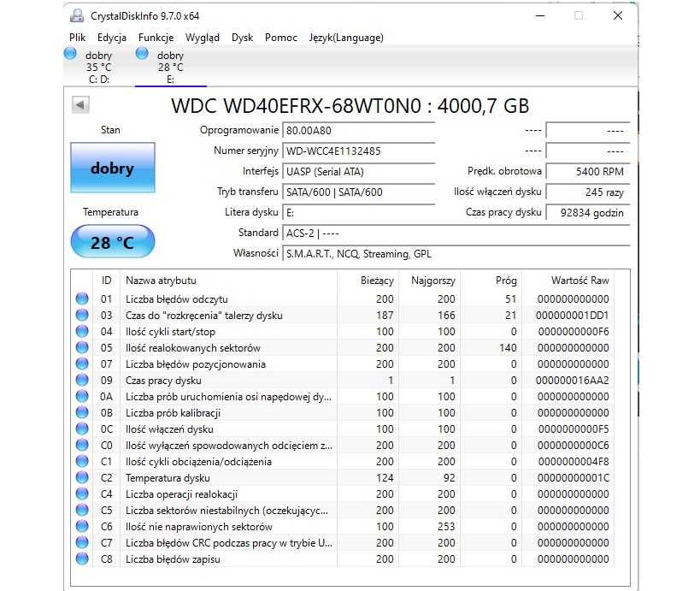Click the Własności field with S.M.A.R.T., NCQ

pyautogui.click(x=456, y=254)
